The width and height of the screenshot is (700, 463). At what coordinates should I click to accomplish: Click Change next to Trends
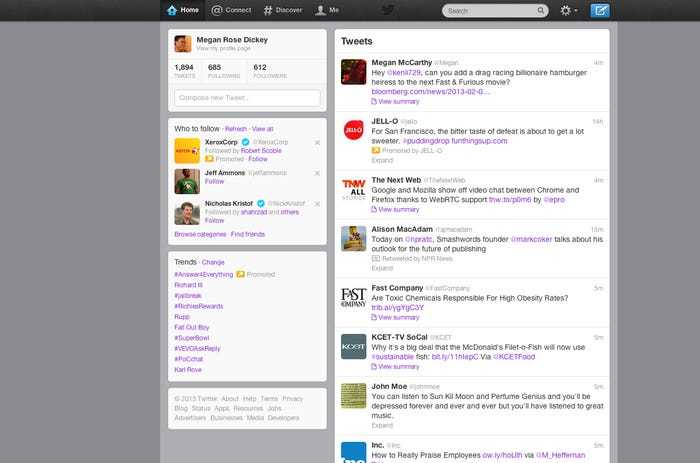(x=213, y=263)
